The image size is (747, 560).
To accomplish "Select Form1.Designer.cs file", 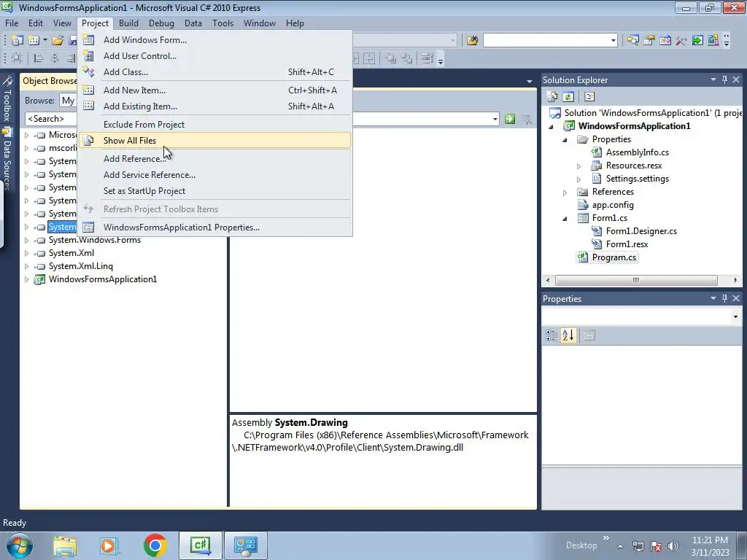I will 641,231.
